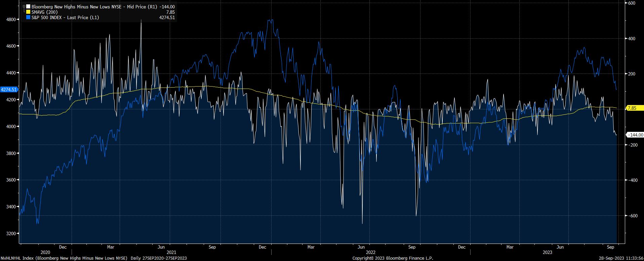Click the Jun label of 2022
The width and height of the screenshot is (644, 261).
point(361,247)
